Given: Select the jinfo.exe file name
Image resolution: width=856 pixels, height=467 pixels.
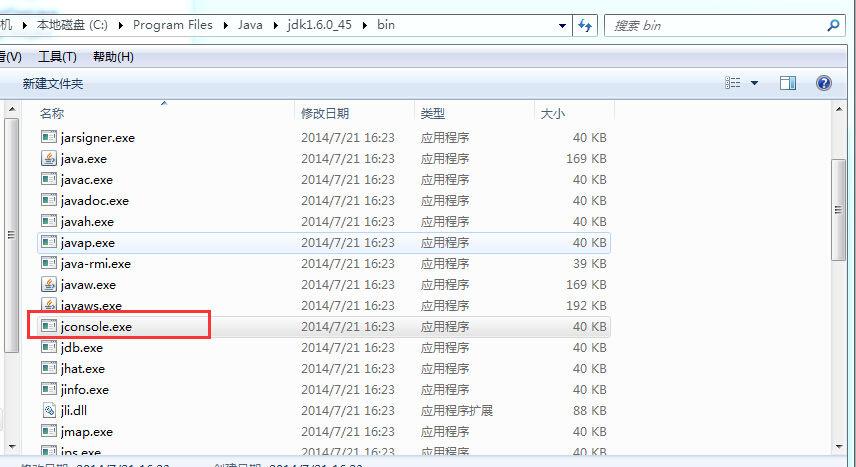Looking at the screenshot, I should (85, 389).
